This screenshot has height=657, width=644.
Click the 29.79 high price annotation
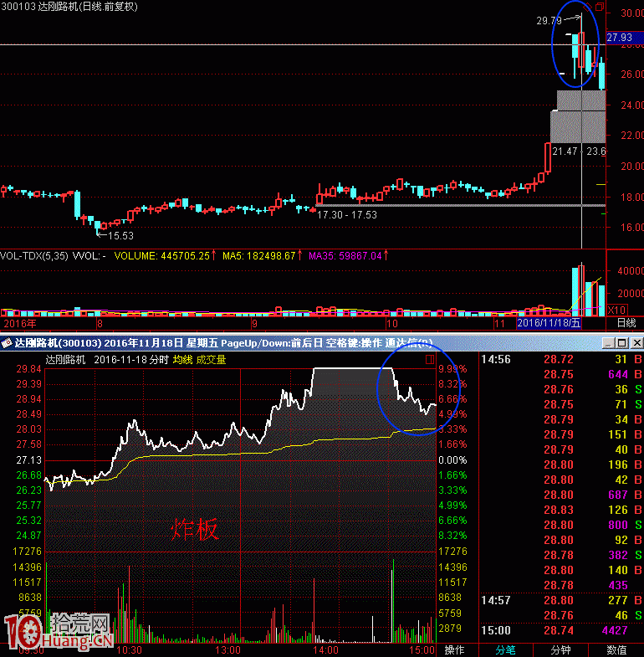549,21
